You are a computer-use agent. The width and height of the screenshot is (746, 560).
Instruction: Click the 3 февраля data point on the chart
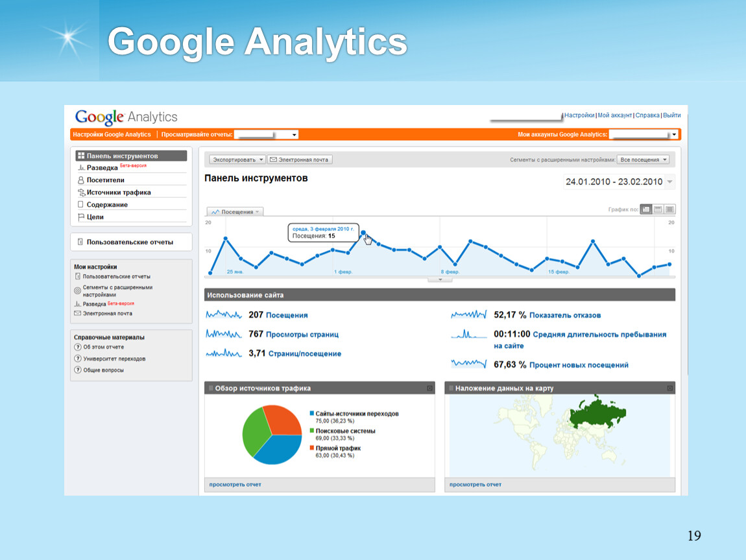[363, 233]
